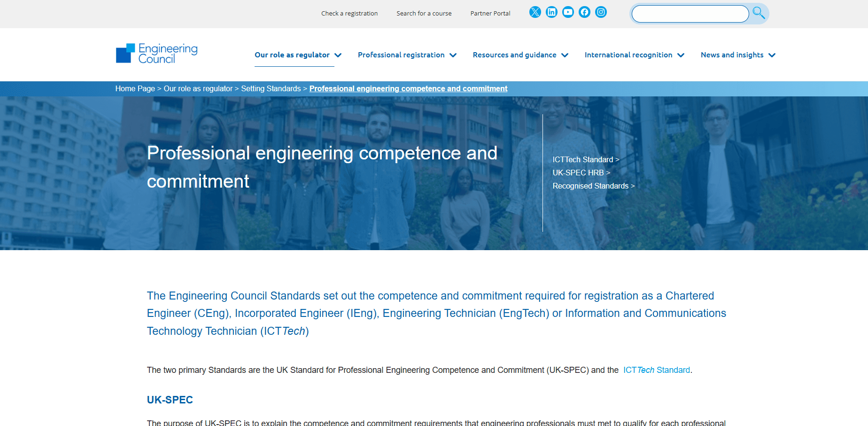The width and height of the screenshot is (868, 426).
Task: Open the Recognised Standards link
Action: (594, 186)
